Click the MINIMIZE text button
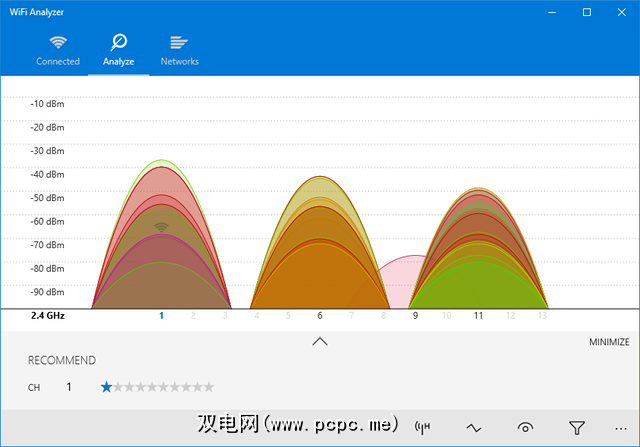Image resolution: width=640 pixels, height=447 pixels. coord(608,342)
